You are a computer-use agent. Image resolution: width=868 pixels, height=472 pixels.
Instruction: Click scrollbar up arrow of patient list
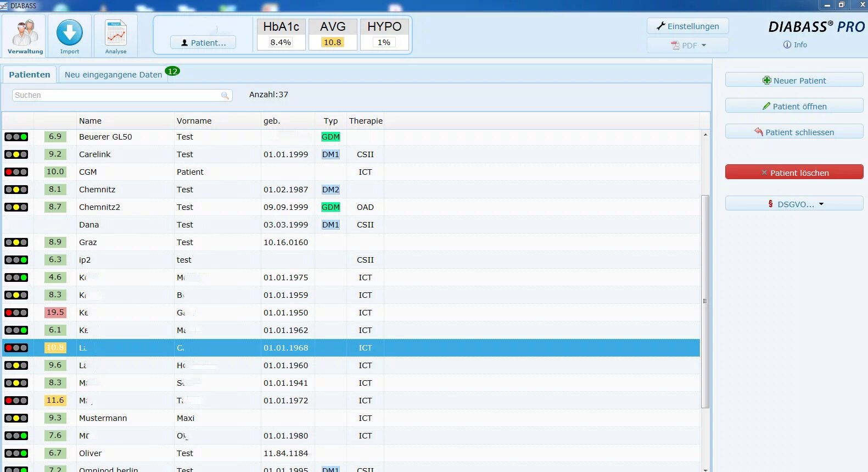705,135
